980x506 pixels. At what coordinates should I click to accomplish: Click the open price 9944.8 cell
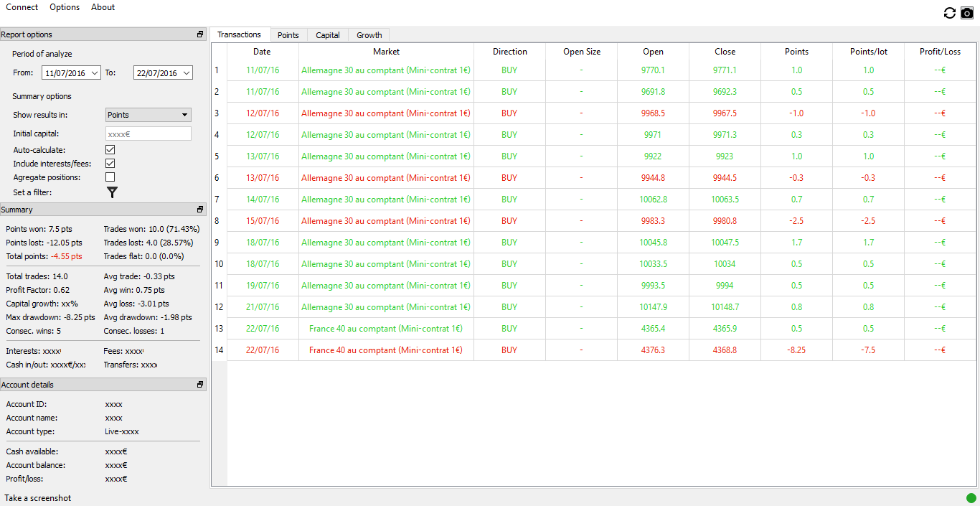[654, 178]
